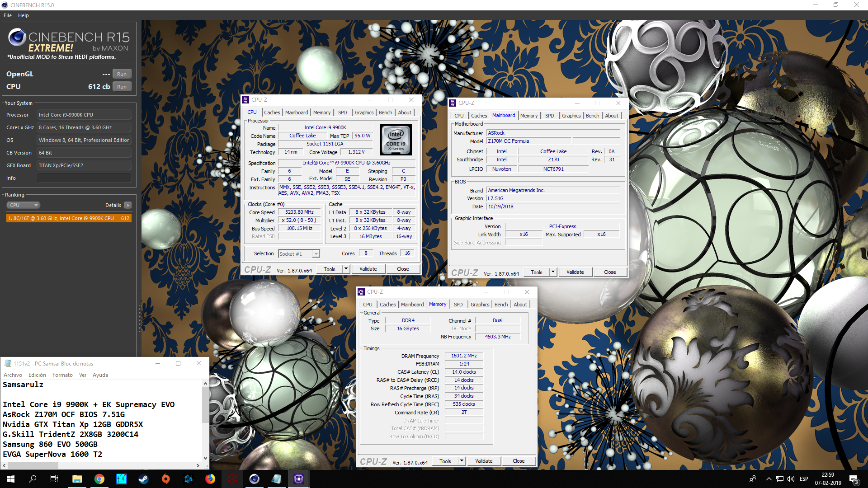
Task: Open Socket #1 selection dropdown
Action: tap(299, 254)
